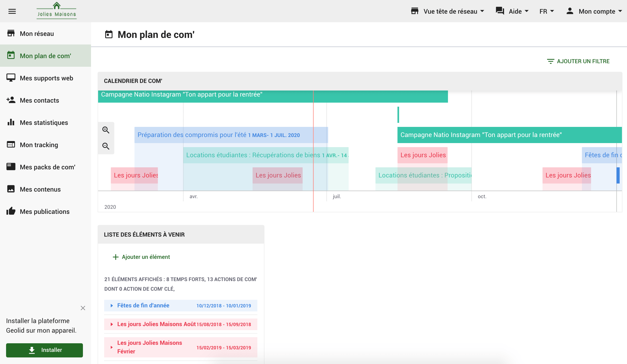Select Mes supports web in sidebar

coord(46,78)
